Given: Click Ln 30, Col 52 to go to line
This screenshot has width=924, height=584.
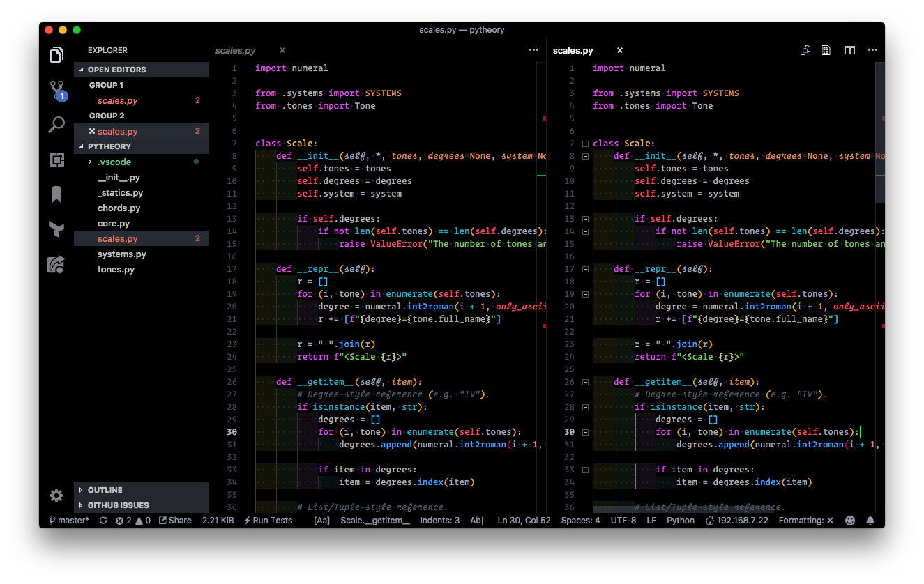Looking at the screenshot, I should pos(524,521).
